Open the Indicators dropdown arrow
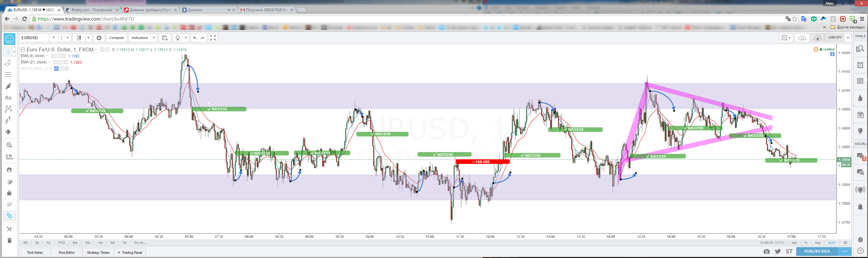Viewport: 868px width, 258px height. 154,38
